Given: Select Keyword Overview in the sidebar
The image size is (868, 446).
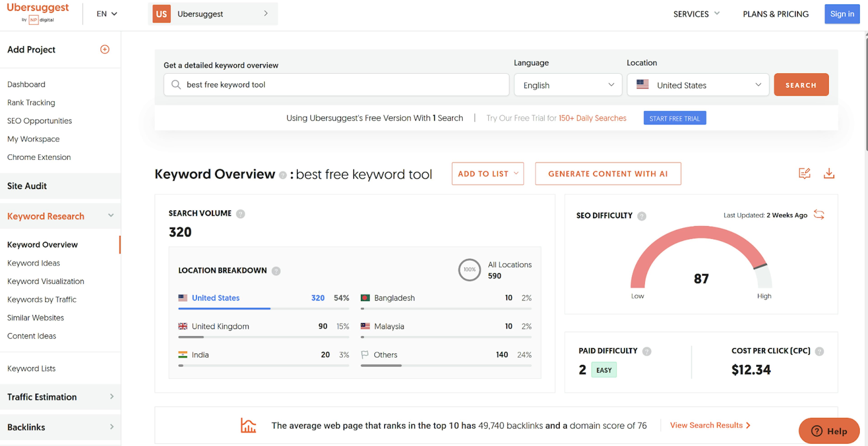Looking at the screenshot, I should 42,245.
